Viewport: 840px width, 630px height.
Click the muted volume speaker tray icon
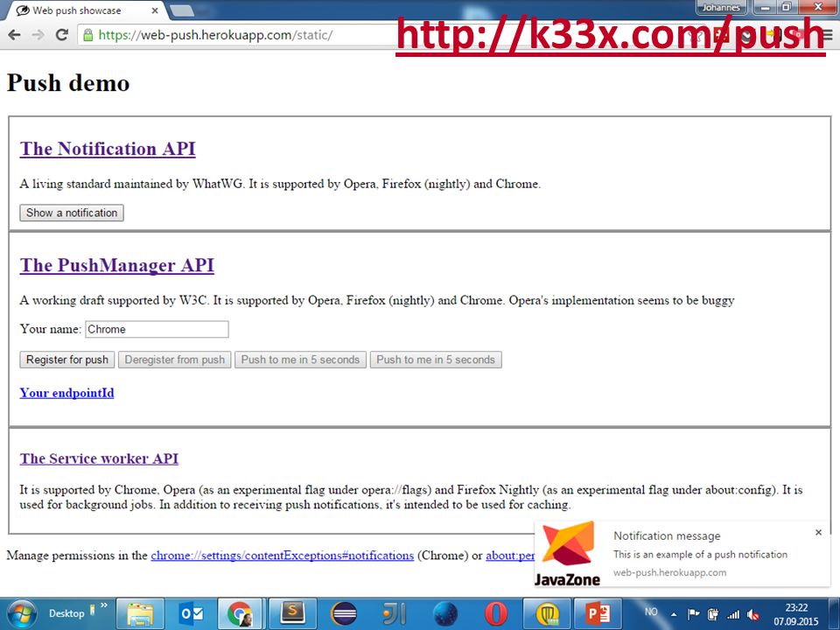pyautogui.click(x=753, y=615)
